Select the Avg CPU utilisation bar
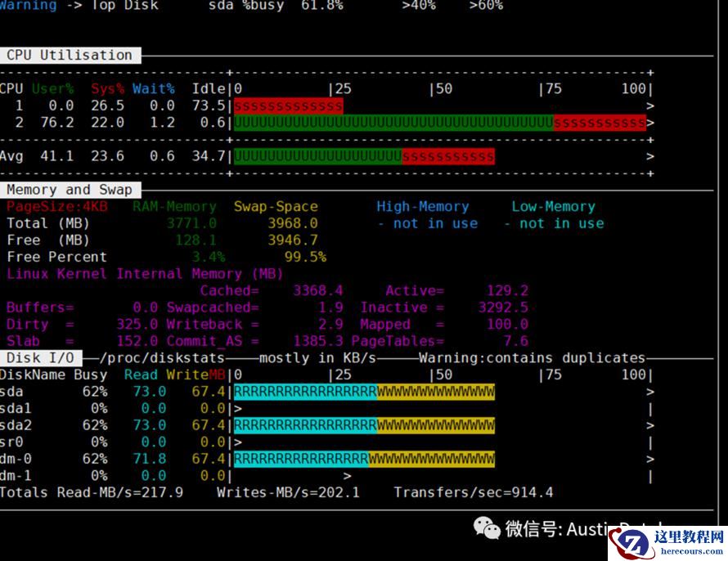728x561 pixels. tap(364, 156)
